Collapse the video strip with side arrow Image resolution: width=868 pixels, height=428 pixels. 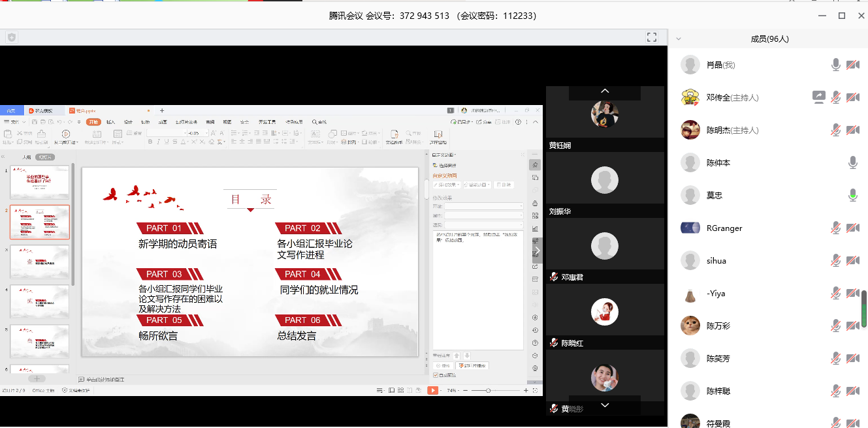(538, 251)
